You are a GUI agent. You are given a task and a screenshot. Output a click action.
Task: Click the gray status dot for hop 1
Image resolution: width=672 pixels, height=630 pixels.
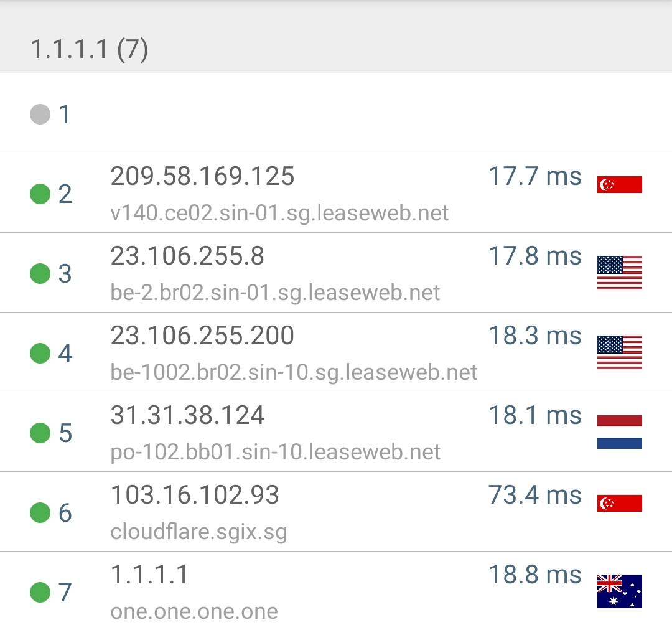point(40,114)
